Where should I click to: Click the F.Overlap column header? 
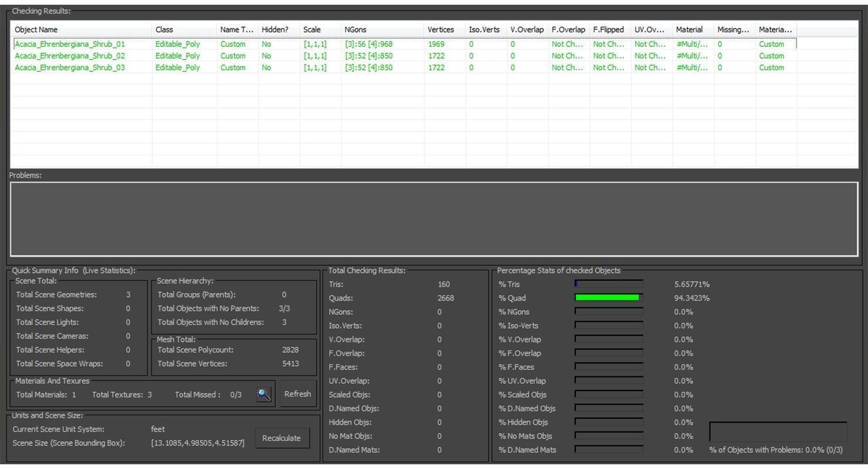(569, 29)
